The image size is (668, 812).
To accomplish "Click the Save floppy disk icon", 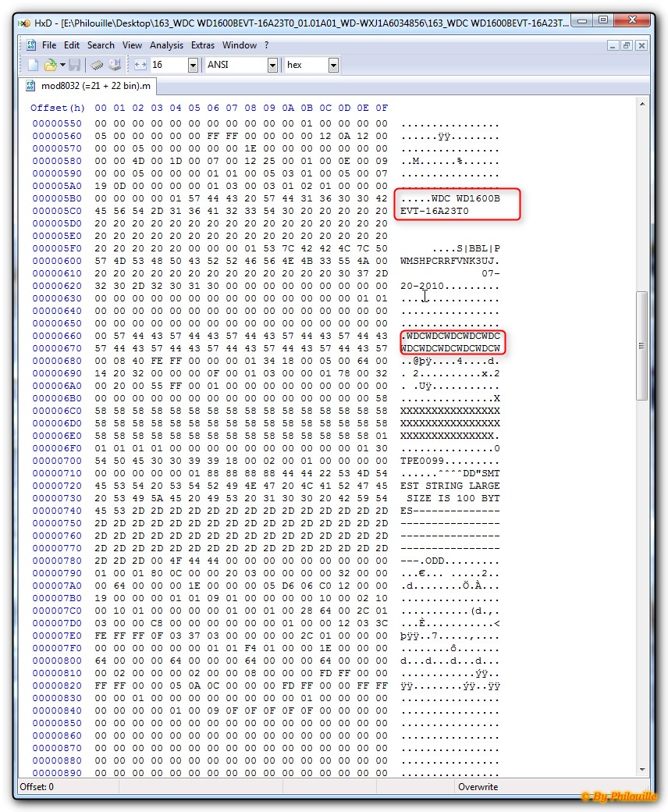I will tap(74, 66).
